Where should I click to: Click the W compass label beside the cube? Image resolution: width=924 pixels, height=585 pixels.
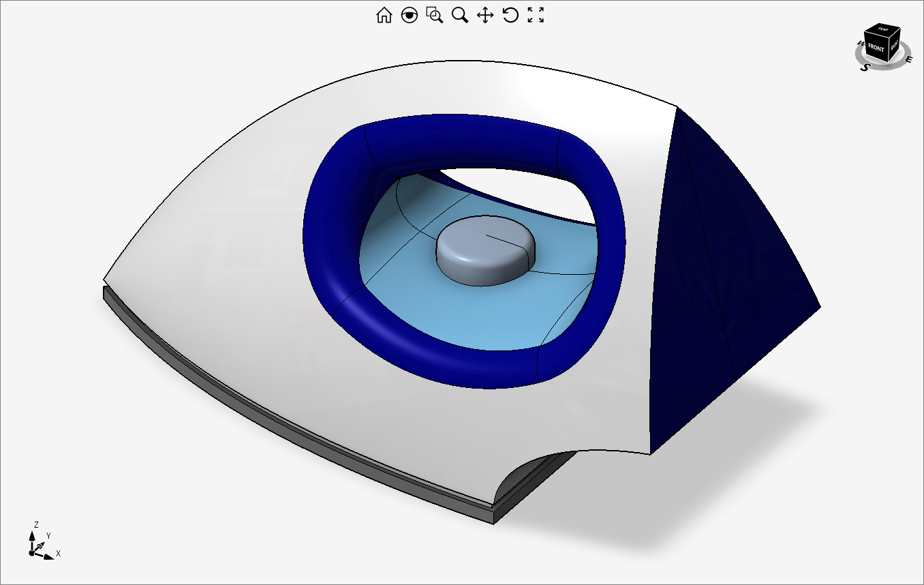tap(860, 44)
